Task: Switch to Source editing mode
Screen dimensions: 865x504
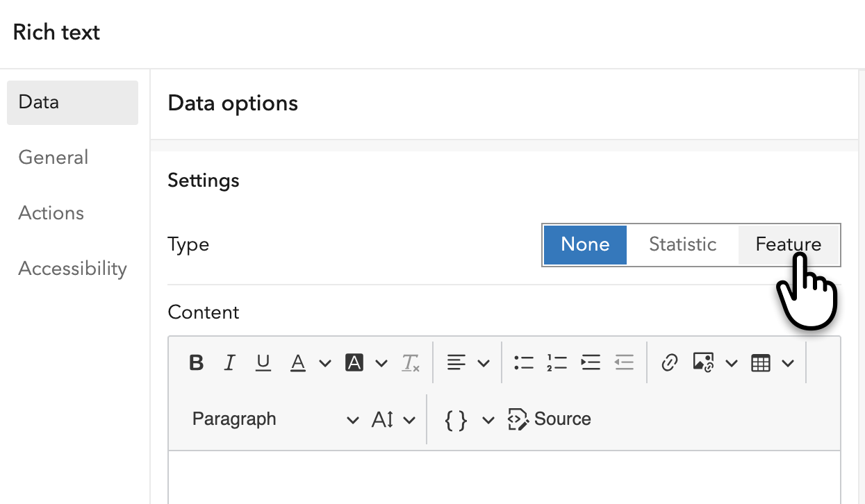Action: 549,419
